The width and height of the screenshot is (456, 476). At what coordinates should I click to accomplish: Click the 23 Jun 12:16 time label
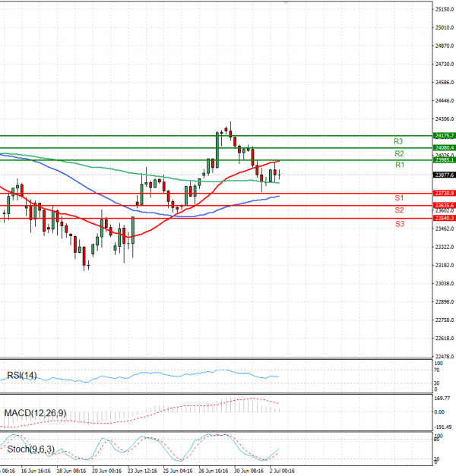tap(142, 471)
